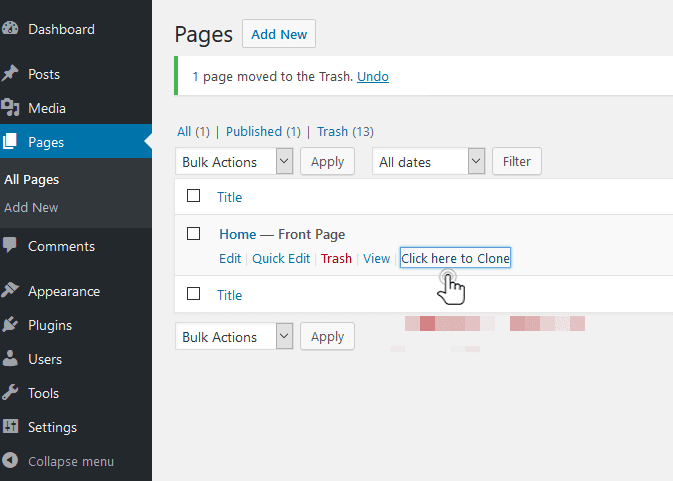Screen dimensions: 673x481
Task: Click the Filter button
Action: (517, 161)
